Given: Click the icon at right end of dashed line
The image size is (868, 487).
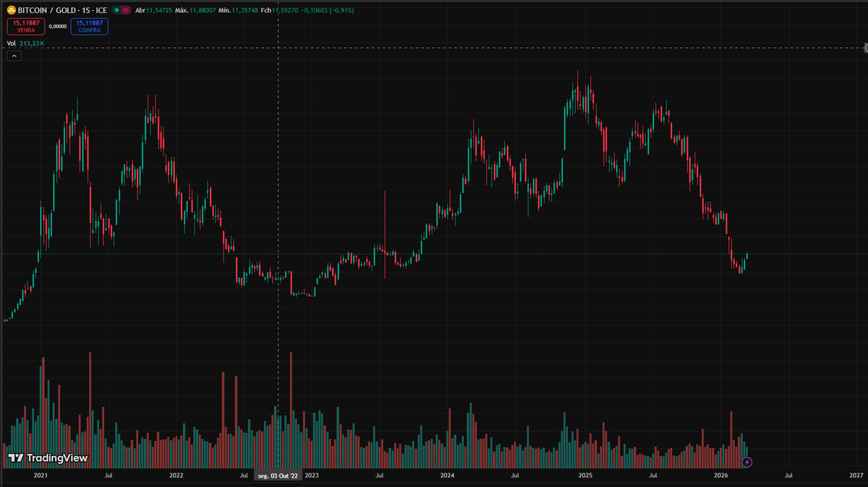Looking at the screenshot, I should coord(866,48).
